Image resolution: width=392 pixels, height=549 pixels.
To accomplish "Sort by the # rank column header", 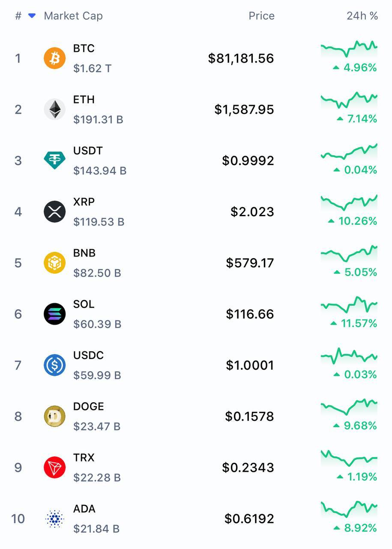I will pyautogui.click(x=18, y=16).
